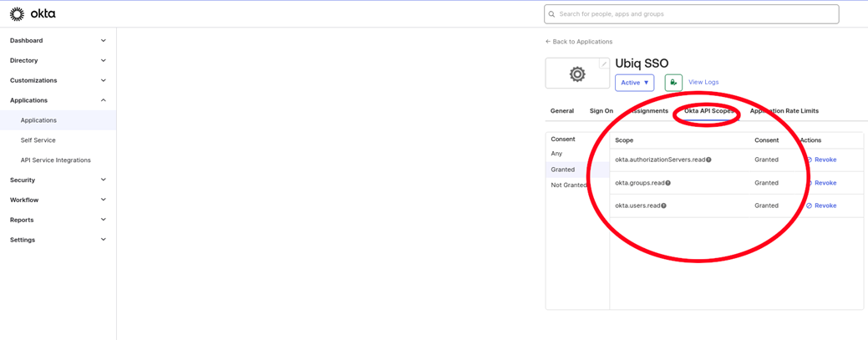Click info icon beside okta.groups.read
The height and width of the screenshot is (340, 868).
click(x=668, y=183)
